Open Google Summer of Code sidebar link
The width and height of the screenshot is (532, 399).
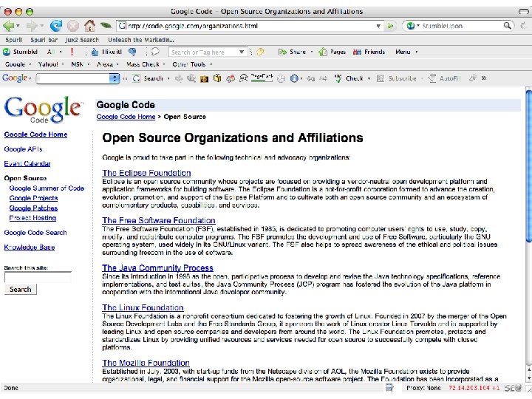tap(47, 188)
